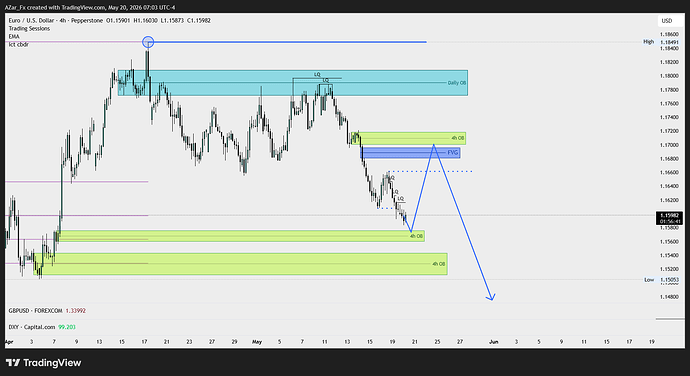Click the May label on the time axis
Image resolution: width=690 pixels, height=376 pixels.
tap(257, 342)
